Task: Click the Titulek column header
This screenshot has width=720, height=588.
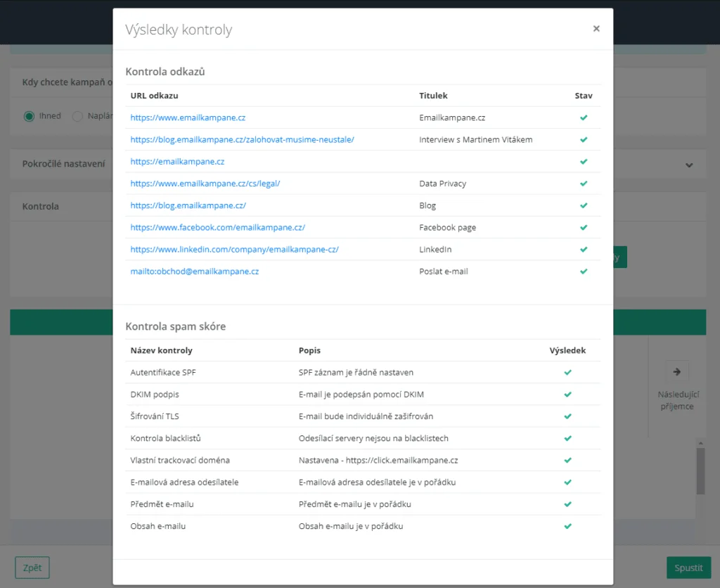Action: [x=433, y=96]
